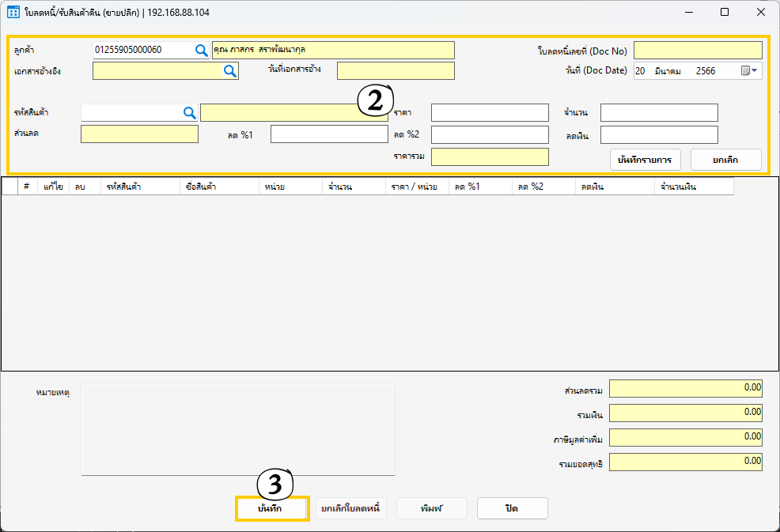Viewport: 780px width, 532px height.
Task: Open product code lookup magnifier icon
Action: coord(190,113)
